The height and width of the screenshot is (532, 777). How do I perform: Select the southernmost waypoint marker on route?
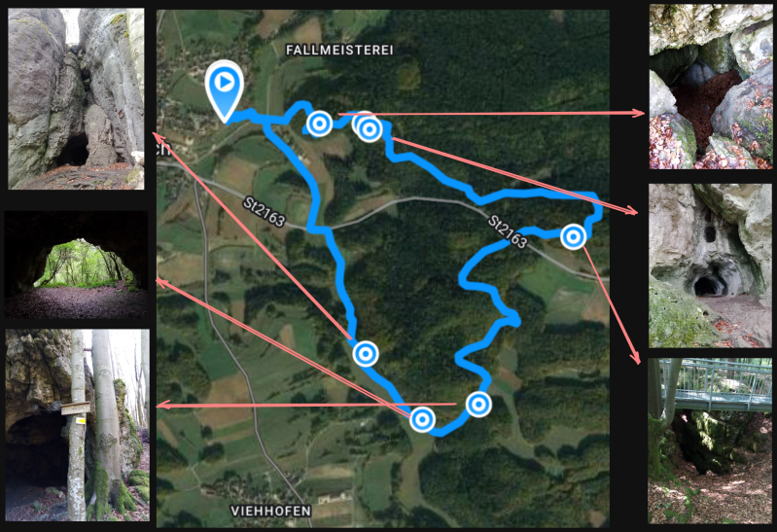[x=422, y=419]
